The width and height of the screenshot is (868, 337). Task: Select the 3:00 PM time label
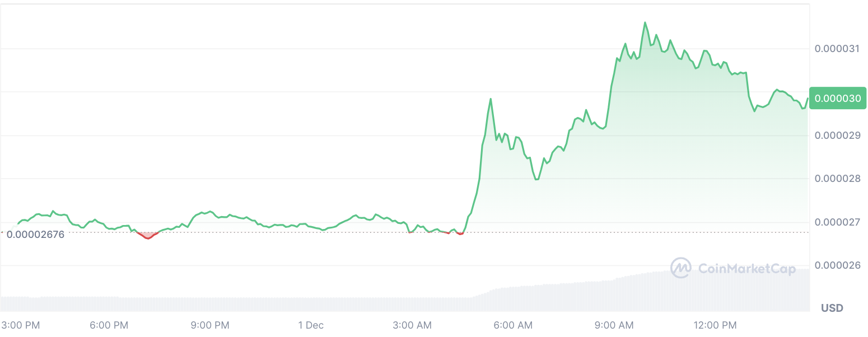click(21, 325)
